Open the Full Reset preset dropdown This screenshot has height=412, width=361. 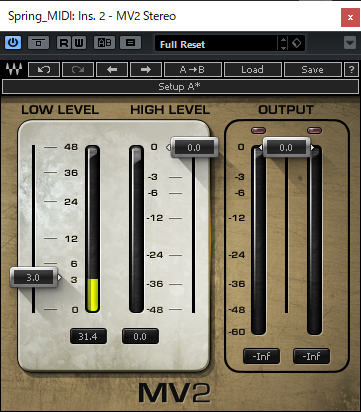(216, 44)
